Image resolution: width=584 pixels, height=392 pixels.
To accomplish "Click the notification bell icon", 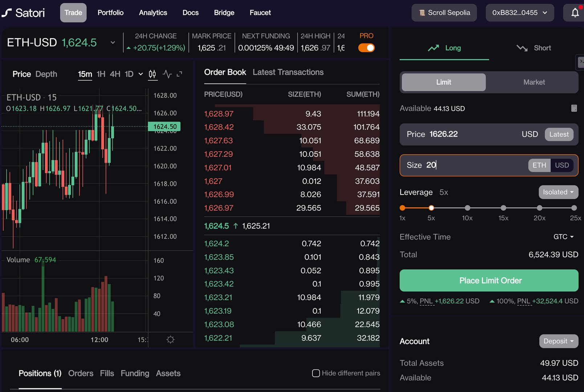I will click(575, 13).
